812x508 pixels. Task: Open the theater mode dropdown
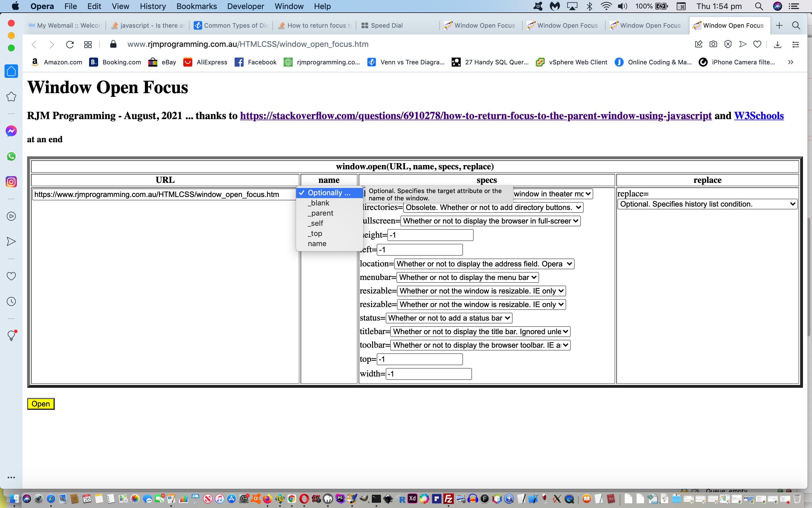[553, 194]
